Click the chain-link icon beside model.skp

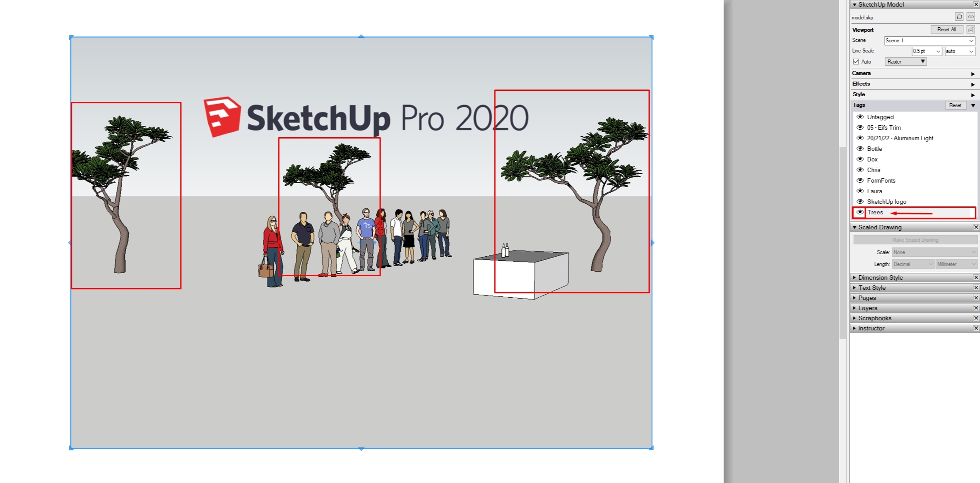971,17
